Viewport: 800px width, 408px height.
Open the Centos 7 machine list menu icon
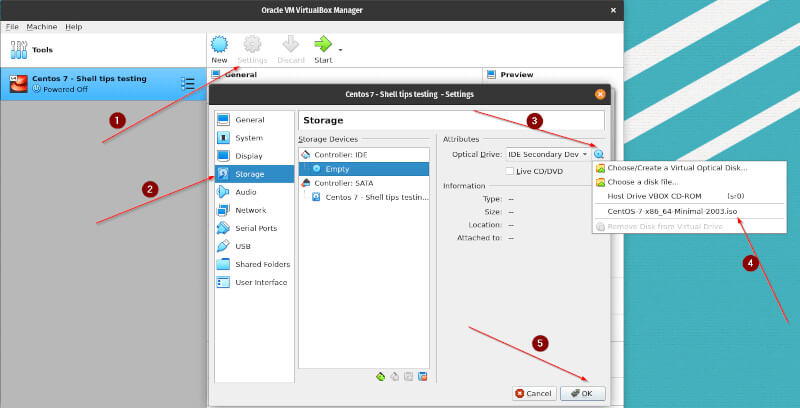[x=188, y=84]
